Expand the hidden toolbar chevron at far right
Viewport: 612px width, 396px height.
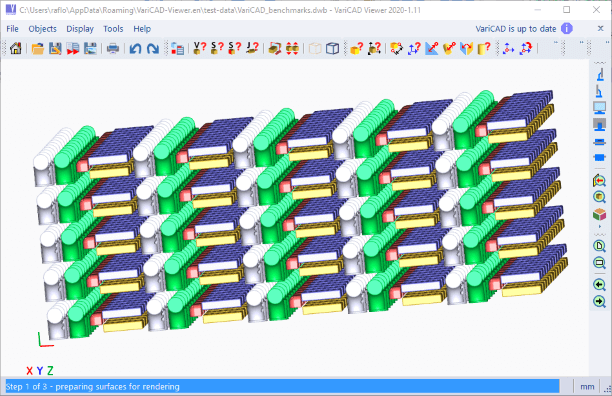(607, 42)
